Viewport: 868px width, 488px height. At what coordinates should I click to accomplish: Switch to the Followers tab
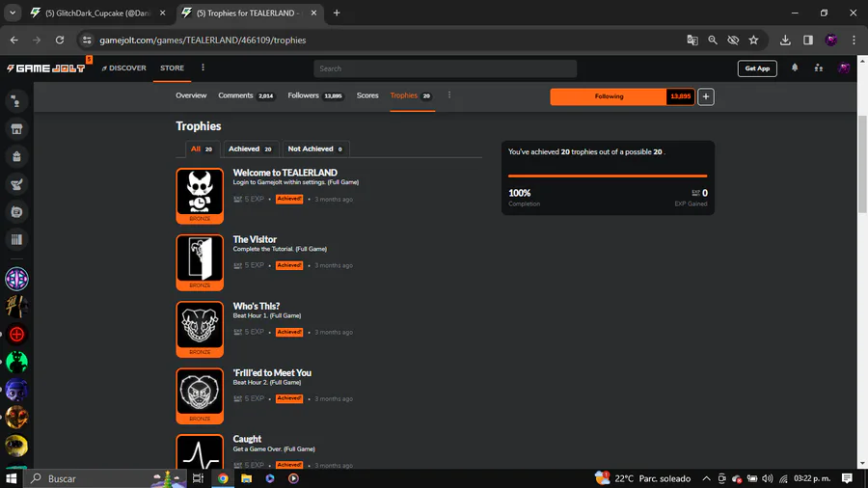[315, 95]
